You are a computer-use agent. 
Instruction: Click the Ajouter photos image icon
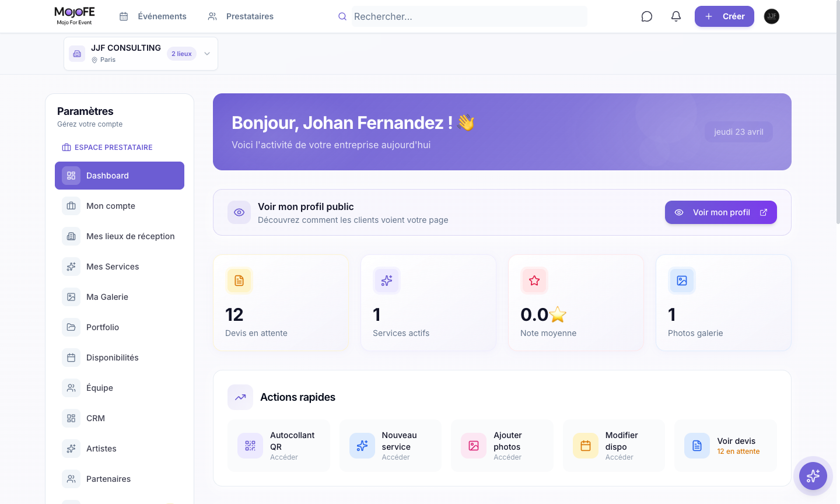point(474,446)
